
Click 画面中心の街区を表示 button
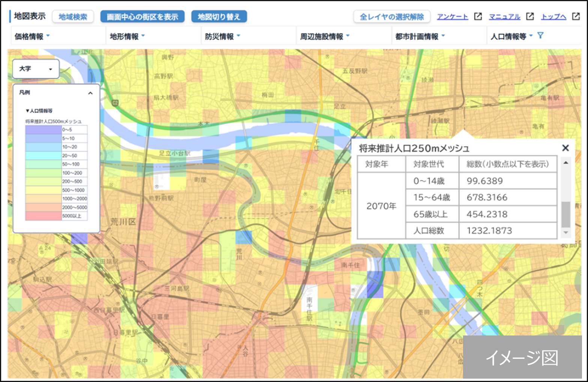[142, 17]
